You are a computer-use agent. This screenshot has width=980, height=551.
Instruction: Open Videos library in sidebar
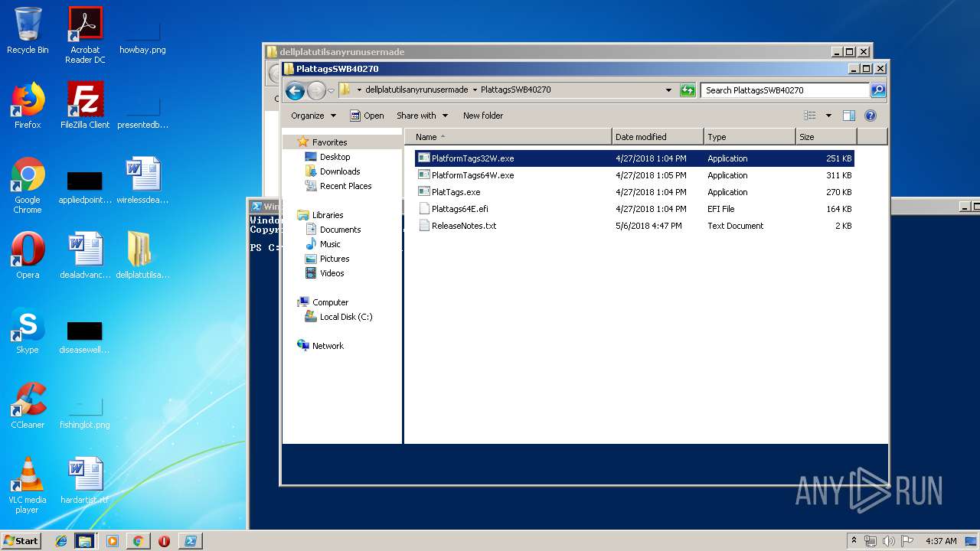[332, 273]
